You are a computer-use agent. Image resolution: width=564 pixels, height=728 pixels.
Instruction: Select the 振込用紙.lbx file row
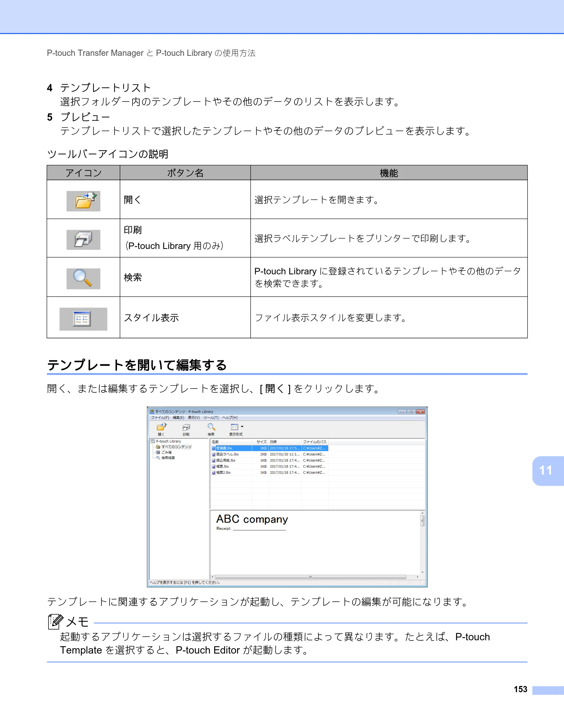[270, 460]
